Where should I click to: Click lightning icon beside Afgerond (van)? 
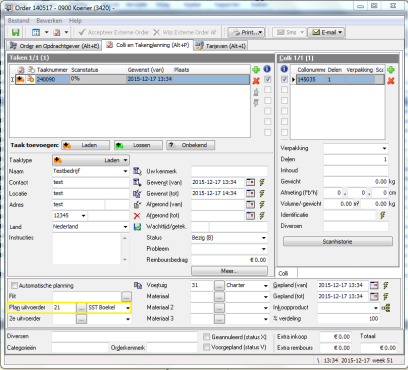click(x=262, y=204)
